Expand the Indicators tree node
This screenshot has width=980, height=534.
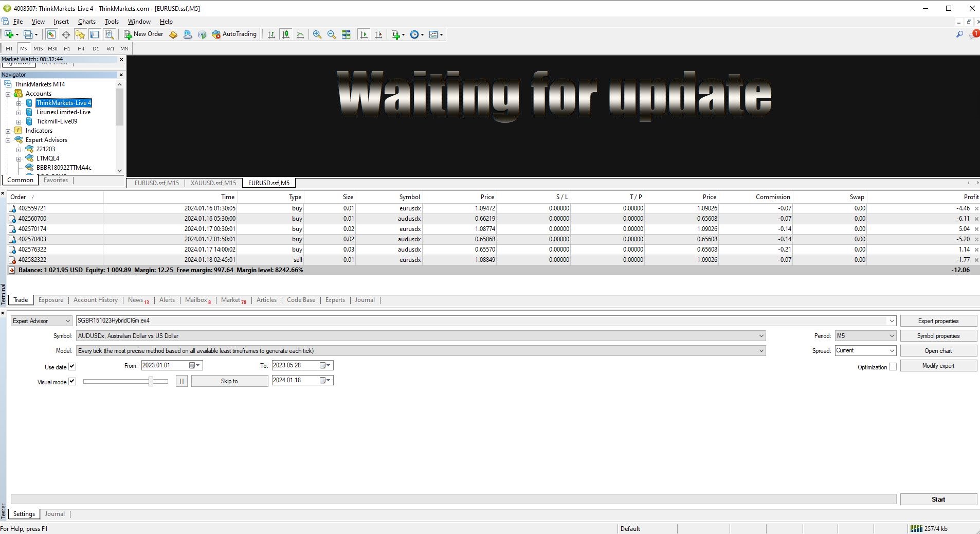point(8,131)
